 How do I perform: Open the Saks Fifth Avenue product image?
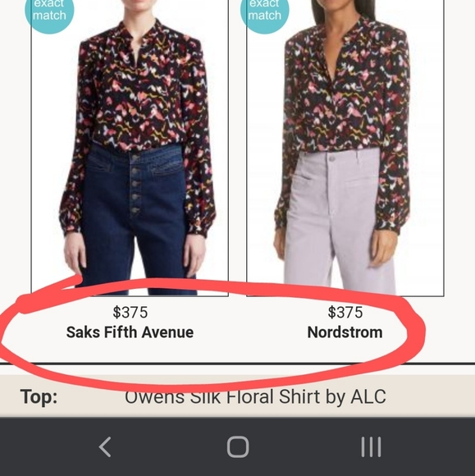coord(130,148)
